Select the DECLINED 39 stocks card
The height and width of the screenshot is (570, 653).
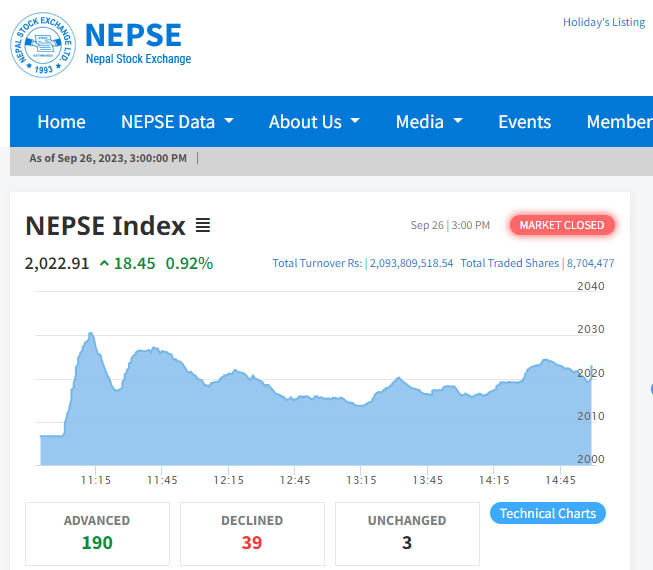pos(252,533)
